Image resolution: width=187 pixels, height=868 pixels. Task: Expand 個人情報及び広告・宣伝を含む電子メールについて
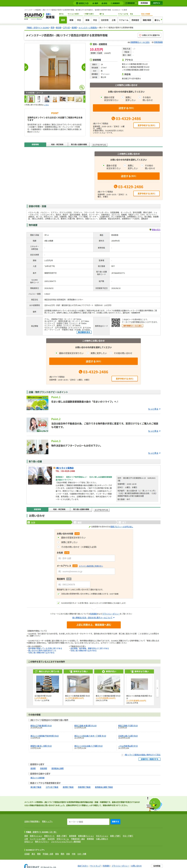pos(93,618)
